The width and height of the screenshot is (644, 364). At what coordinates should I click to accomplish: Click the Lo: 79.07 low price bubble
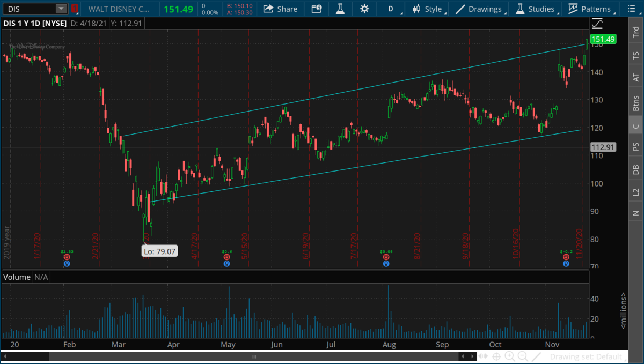tap(159, 251)
